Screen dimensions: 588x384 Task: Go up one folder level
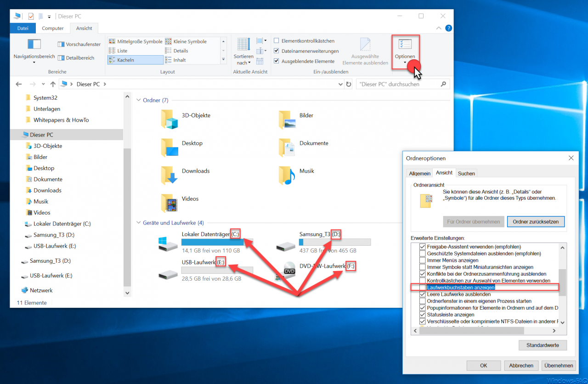click(x=53, y=84)
